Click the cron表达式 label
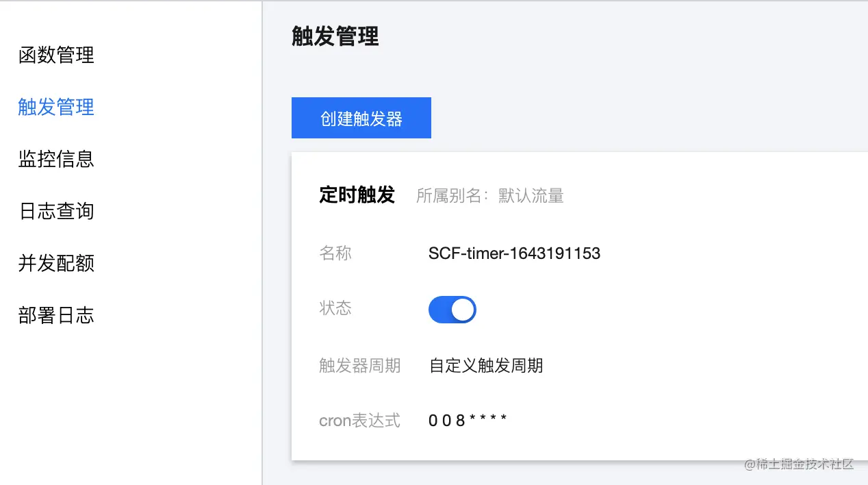The height and width of the screenshot is (485, 868). coord(360,421)
